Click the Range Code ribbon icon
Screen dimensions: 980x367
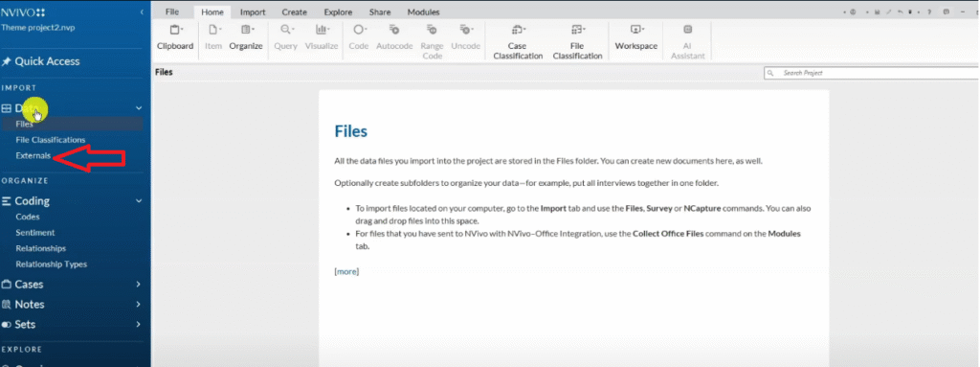click(x=432, y=30)
